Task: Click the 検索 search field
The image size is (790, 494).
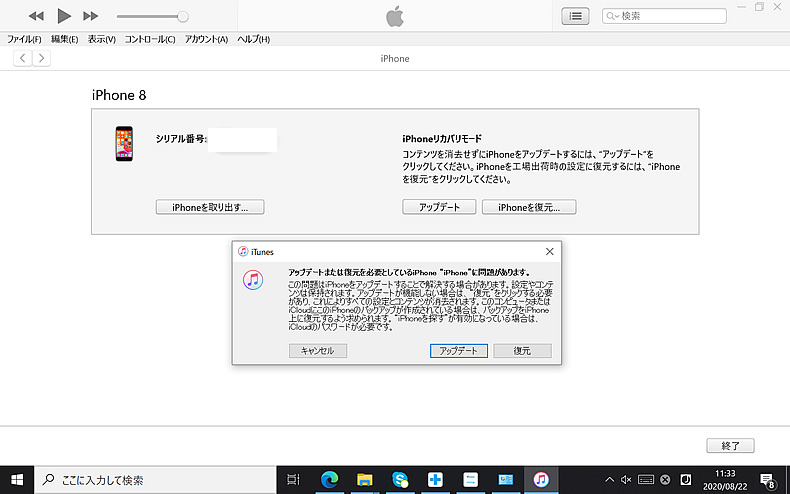Action: point(664,16)
